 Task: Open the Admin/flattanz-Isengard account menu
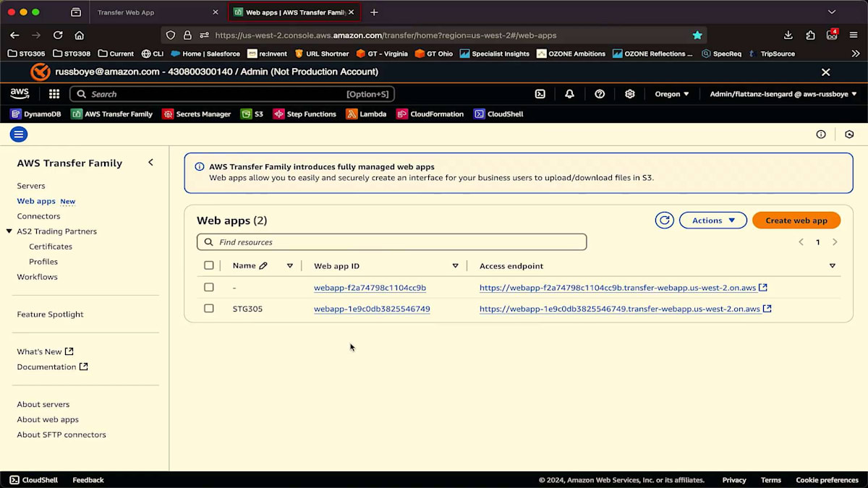pyautogui.click(x=783, y=94)
